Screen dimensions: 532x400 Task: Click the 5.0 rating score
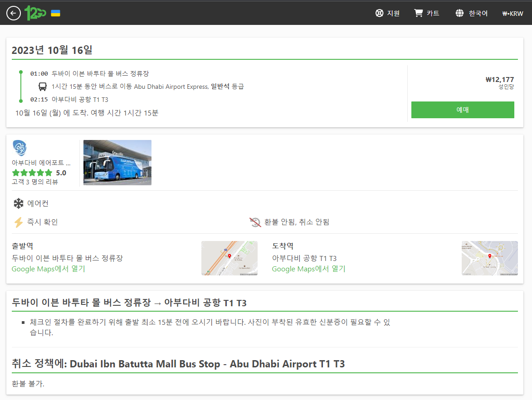click(61, 173)
